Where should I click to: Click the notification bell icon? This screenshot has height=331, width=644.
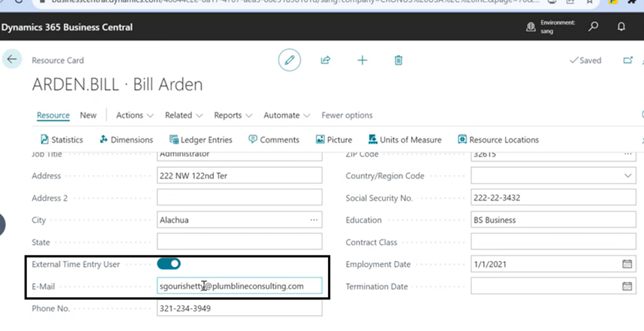[621, 27]
